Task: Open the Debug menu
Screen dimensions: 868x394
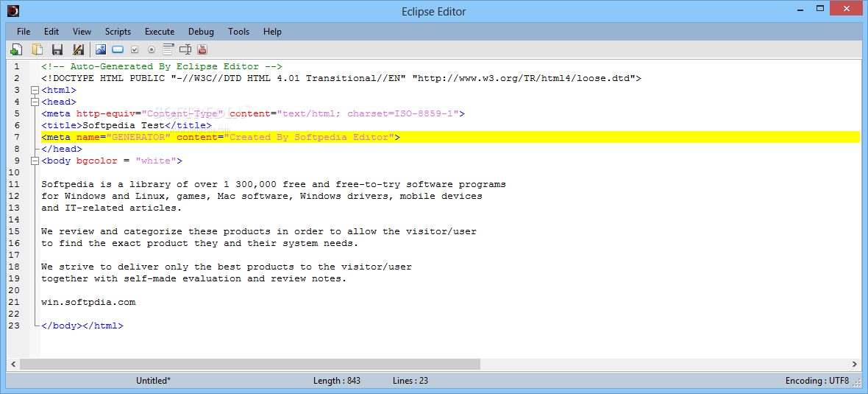Action: [201, 32]
